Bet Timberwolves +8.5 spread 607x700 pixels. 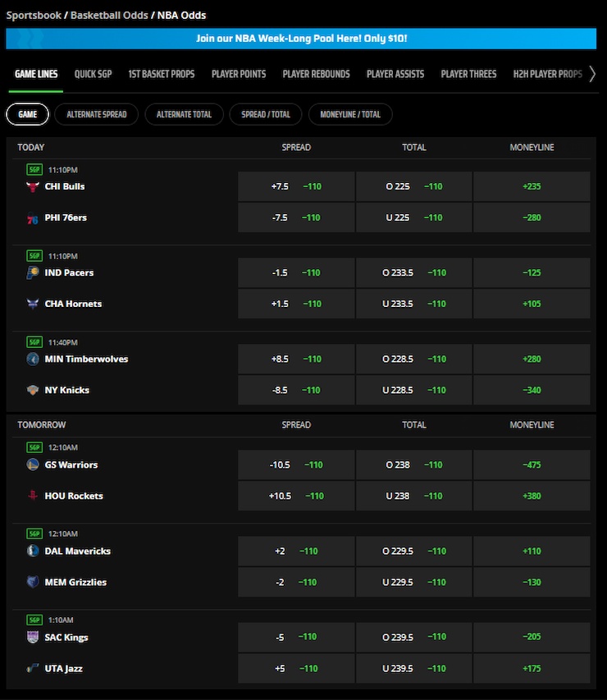coord(296,359)
